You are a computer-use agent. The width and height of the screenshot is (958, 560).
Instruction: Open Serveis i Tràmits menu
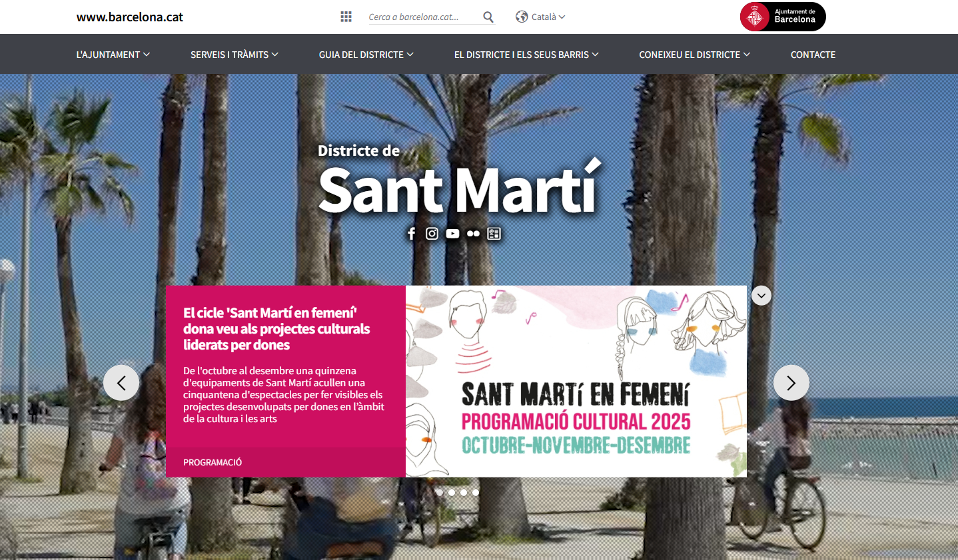(234, 55)
